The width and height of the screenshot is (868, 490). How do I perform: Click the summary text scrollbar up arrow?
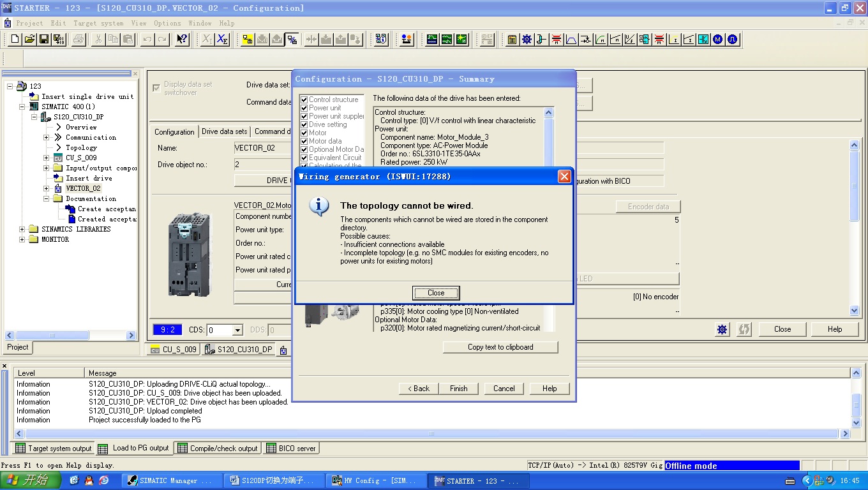549,113
